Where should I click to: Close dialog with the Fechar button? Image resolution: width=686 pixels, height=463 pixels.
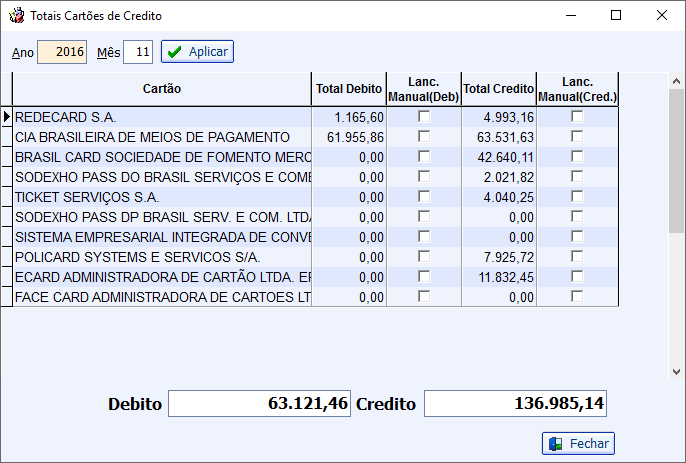point(578,443)
